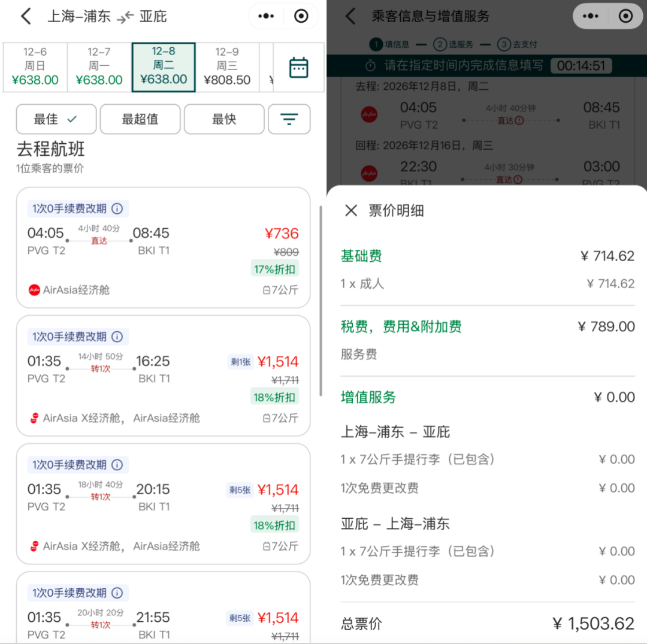Tap the 服务费 line
This screenshot has width=647, height=644.
tap(359, 354)
